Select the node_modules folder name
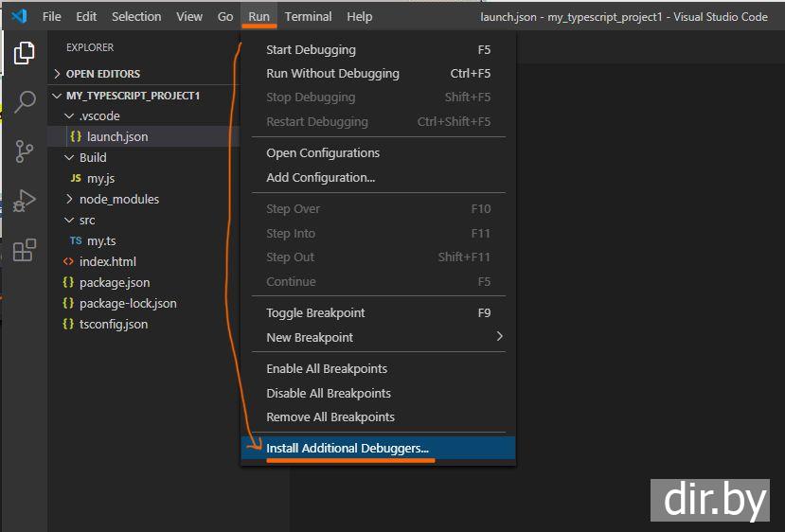This screenshot has width=785, height=532. (119, 199)
